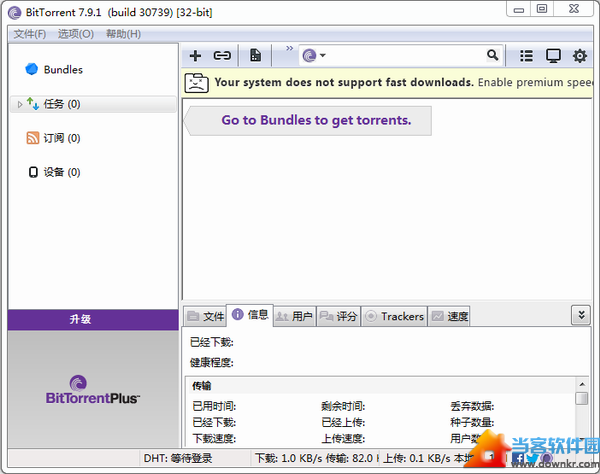Switch to the 评分 tab
The height and width of the screenshot is (474, 600).
click(x=338, y=316)
